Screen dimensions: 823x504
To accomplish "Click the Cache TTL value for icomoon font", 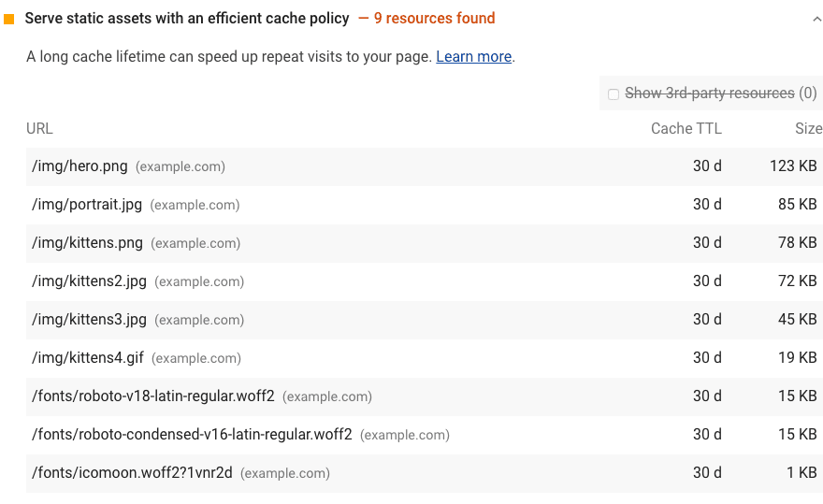I will 707,473.
